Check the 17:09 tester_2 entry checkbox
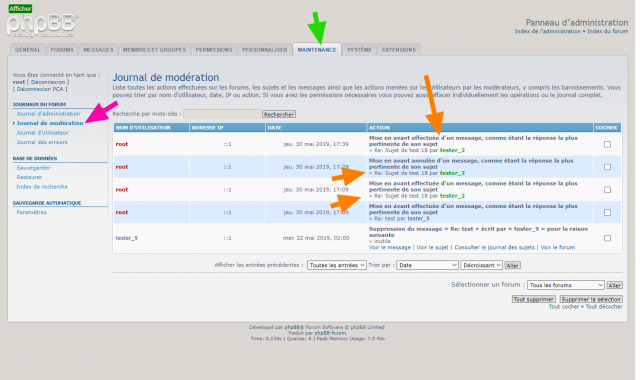The image size is (640, 380). pyautogui.click(x=607, y=190)
